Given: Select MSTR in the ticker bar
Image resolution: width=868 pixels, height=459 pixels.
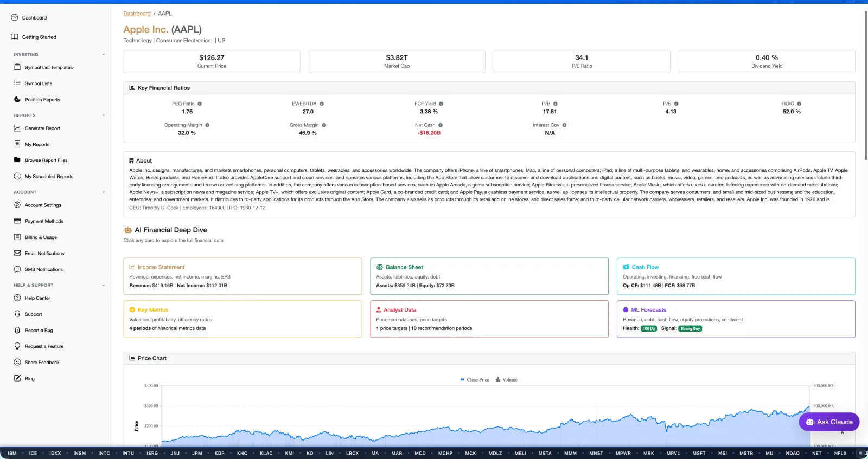Looking at the screenshot, I should (746, 454).
